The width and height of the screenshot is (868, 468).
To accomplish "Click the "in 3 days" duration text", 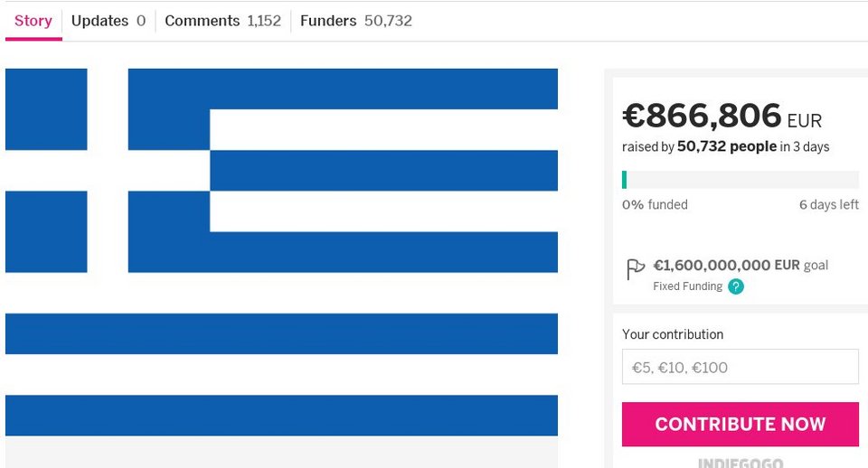I will tap(805, 146).
